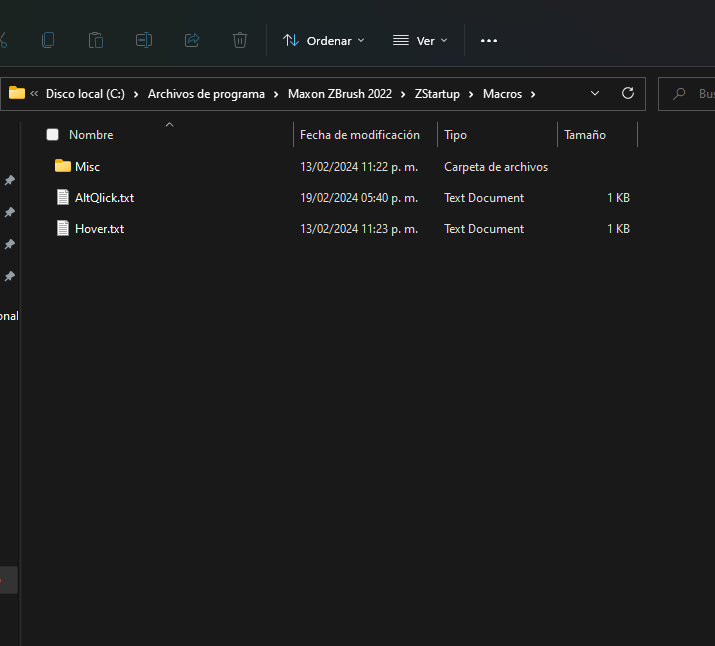The height and width of the screenshot is (646, 715).
Task: Sort by the Fecha de modificación column
Action: click(360, 134)
